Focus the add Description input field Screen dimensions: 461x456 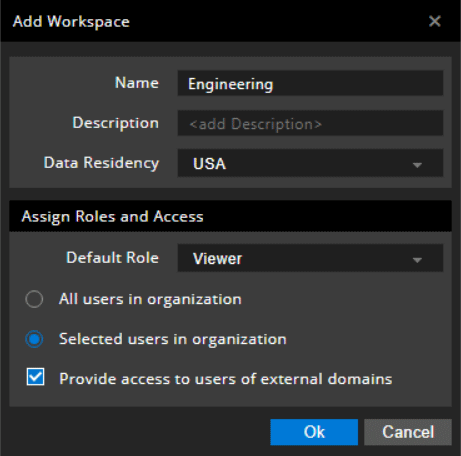(x=310, y=123)
